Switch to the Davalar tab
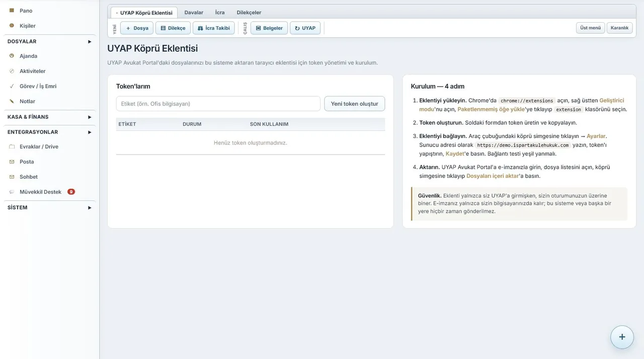This screenshot has width=644, height=359. [194, 13]
